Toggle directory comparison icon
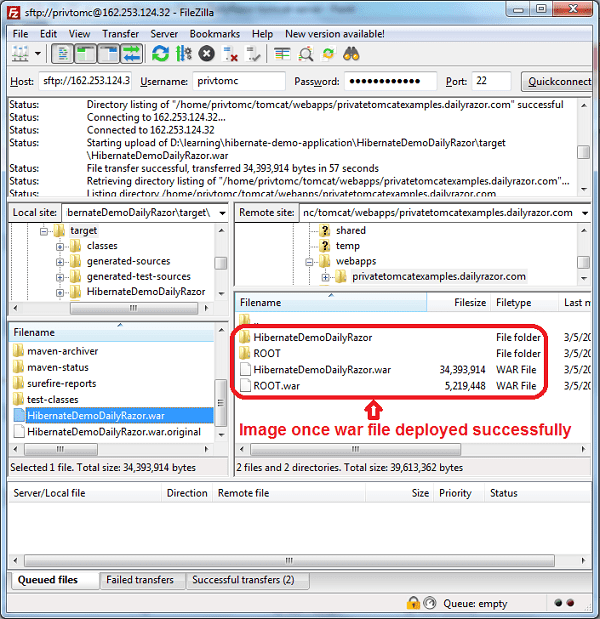This screenshot has height=619, width=600. (x=306, y=54)
